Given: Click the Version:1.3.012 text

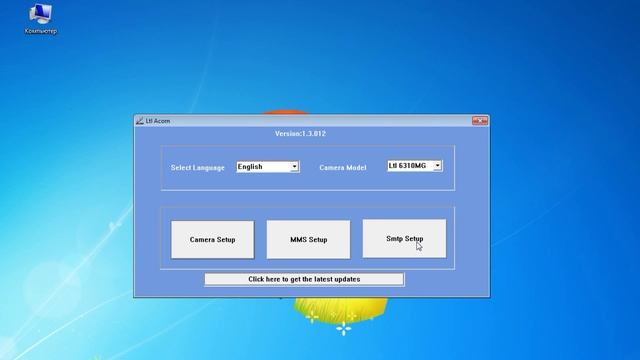Looking at the screenshot, I should [x=300, y=133].
